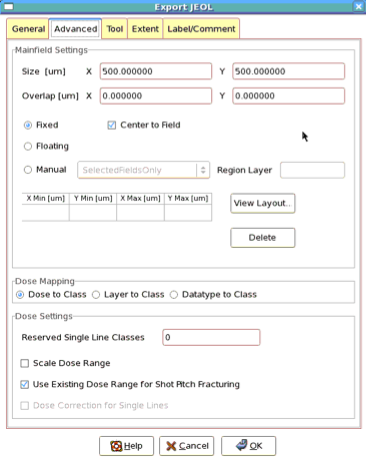Screen dimensions: 366x462
Task: Click the View Layout button
Action: tap(263, 203)
